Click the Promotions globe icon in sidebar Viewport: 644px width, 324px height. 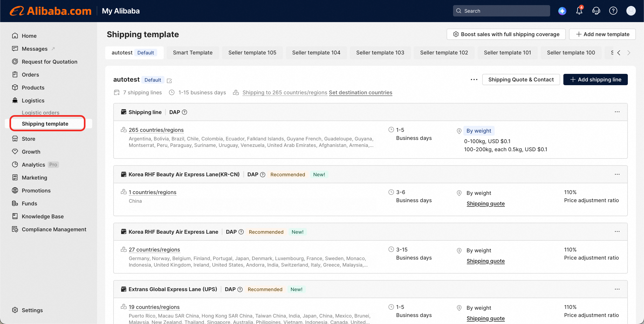click(x=15, y=190)
